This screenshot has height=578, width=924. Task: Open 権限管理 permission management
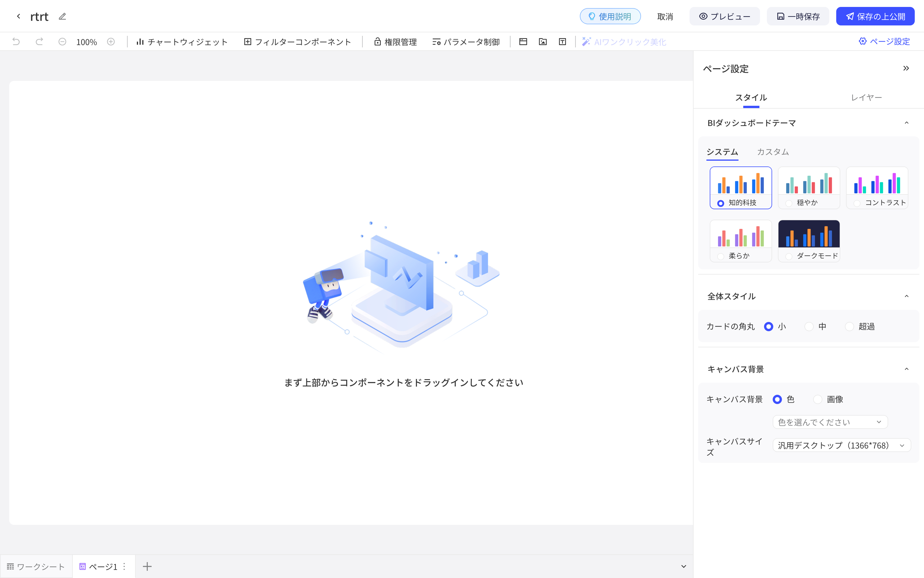click(396, 42)
